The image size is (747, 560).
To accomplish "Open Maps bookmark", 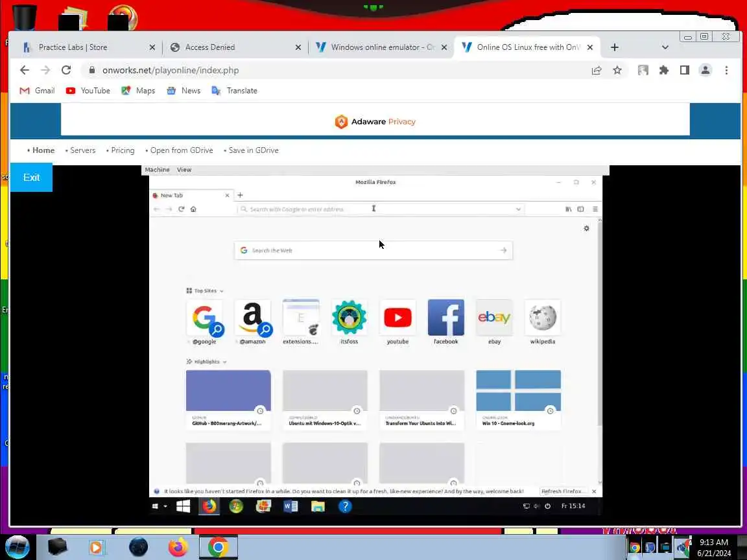I will coord(138,91).
